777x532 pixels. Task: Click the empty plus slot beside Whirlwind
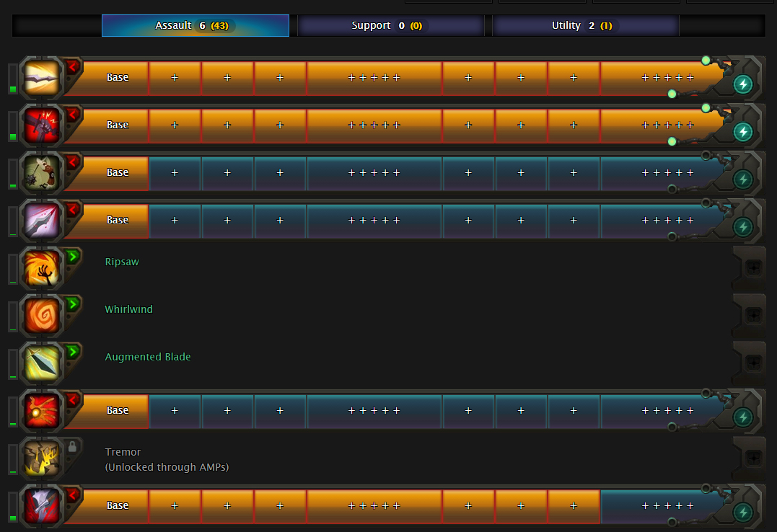point(751,315)
